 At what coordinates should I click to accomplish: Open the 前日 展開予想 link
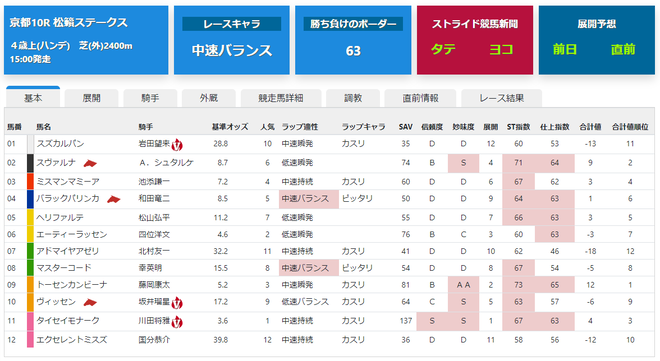click(x=564, y=50)
